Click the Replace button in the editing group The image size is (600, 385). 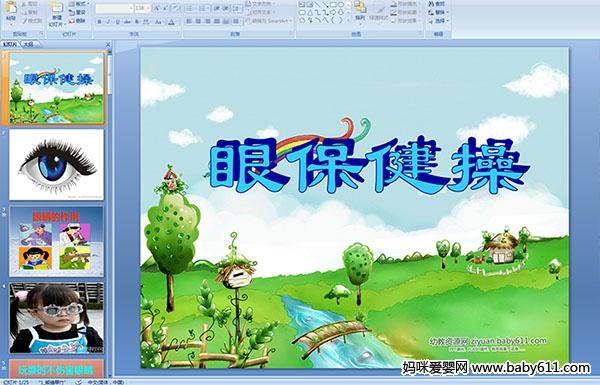[x=438, y=12]
